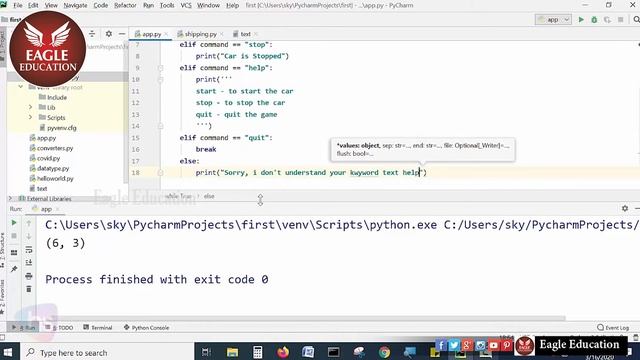Viewport: 640px width, 360px height.
Task: Clear all Run console output
Action: (x=29, y=289)
